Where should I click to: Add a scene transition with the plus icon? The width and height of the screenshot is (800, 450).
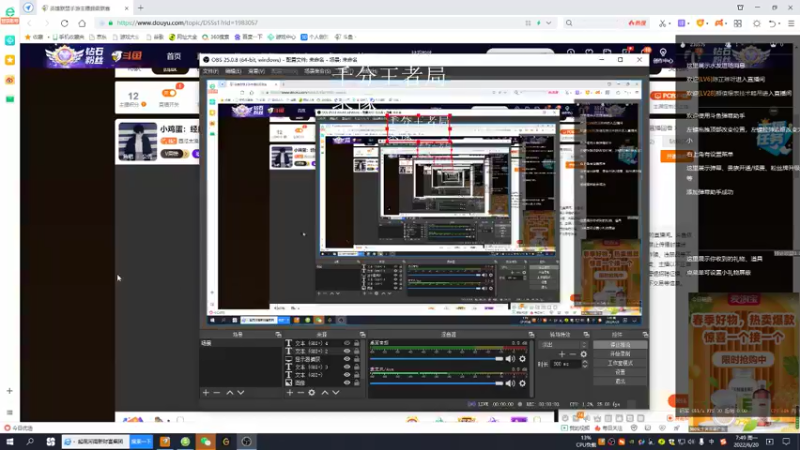(562, 354)
